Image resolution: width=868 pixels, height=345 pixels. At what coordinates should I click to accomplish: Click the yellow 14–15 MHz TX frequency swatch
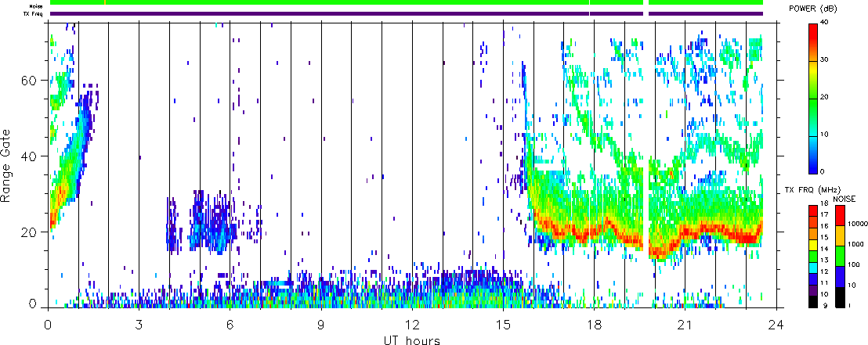[813, 244]
